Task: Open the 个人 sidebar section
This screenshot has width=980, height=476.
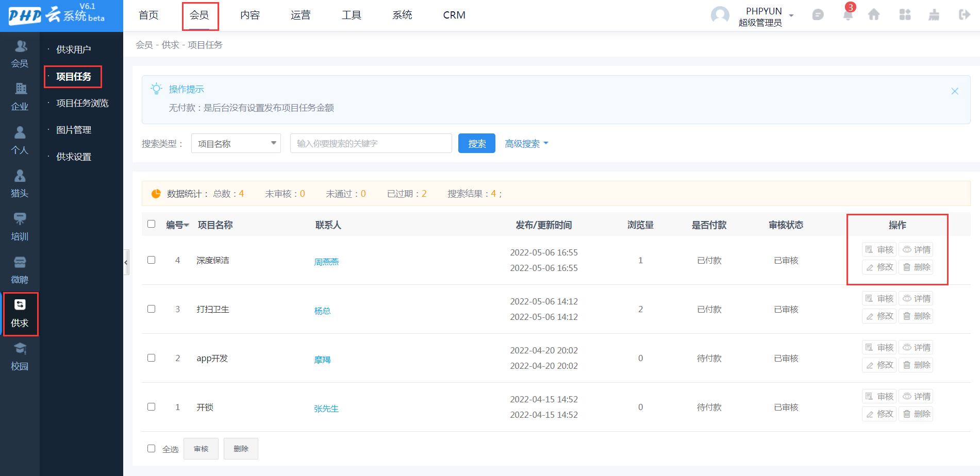Action: (20, 140)
